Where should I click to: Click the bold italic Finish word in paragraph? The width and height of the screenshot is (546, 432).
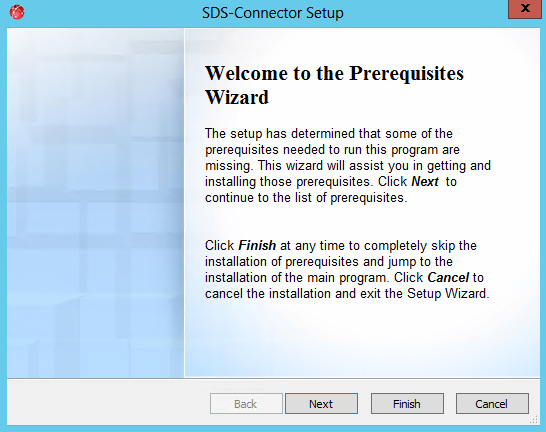(257, 246)
